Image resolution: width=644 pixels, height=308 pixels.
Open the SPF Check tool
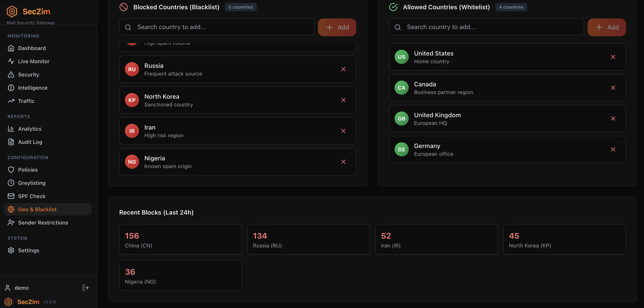pyautogui.click(x=32, y=196)
